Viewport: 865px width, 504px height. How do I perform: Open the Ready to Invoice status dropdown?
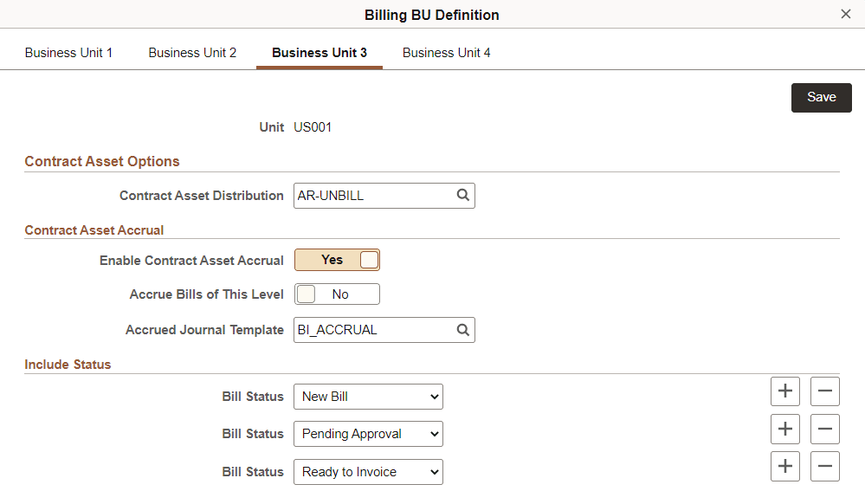point(368,471)
